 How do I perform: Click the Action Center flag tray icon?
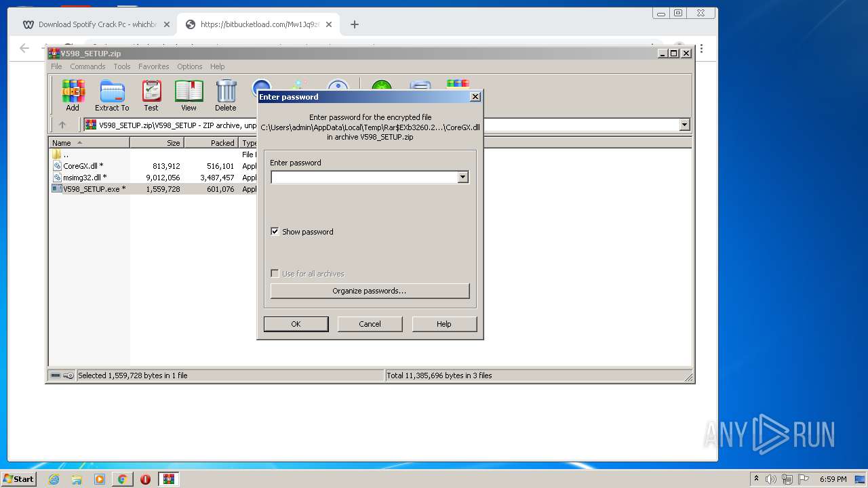[x=804, y=479]
